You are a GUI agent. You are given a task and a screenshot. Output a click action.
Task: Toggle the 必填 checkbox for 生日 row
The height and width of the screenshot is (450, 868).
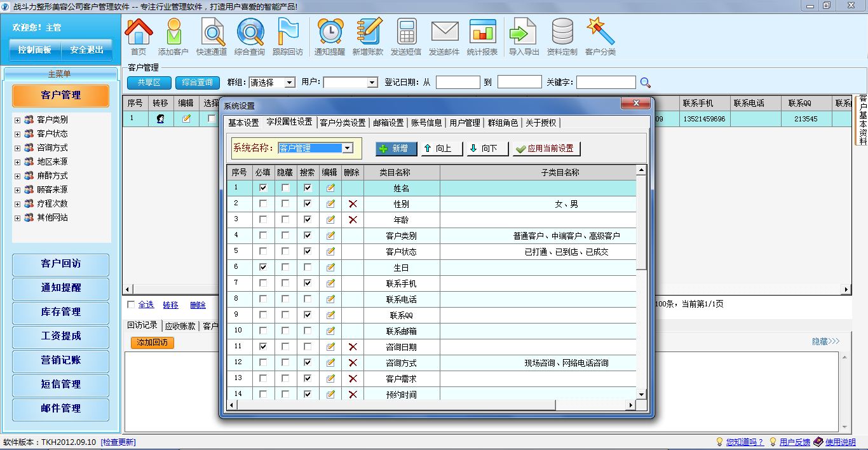pyautogui.click(x=263, y=268)
